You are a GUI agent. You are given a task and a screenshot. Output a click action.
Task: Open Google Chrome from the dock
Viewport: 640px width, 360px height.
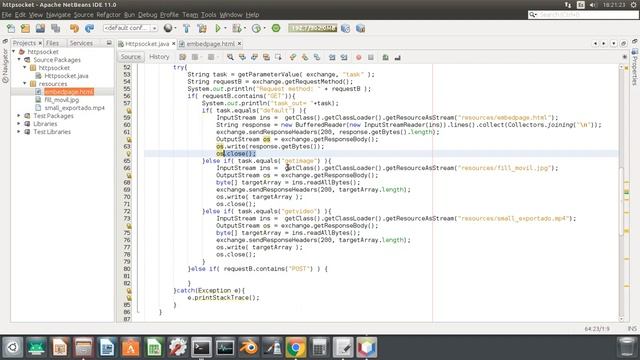coord(296,347)
